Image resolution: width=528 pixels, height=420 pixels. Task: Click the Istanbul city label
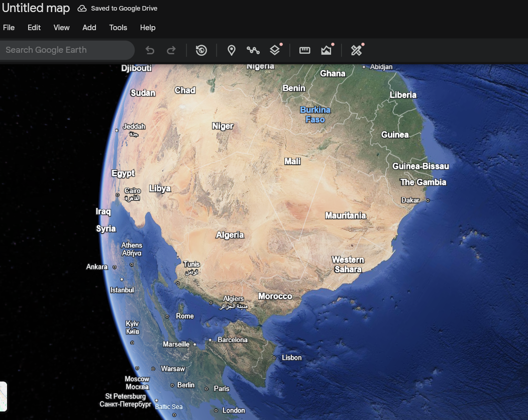[x=122, y=290]
